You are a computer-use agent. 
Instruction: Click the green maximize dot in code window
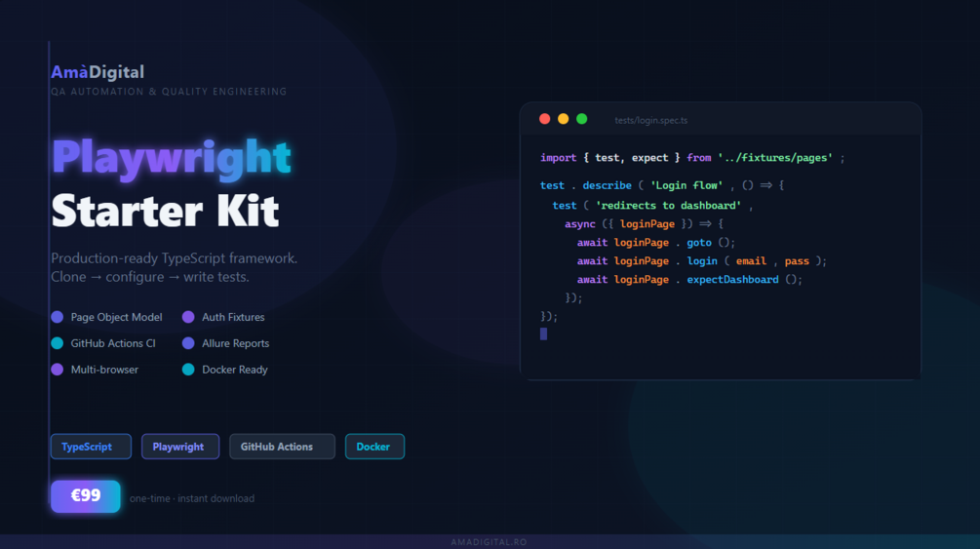coord(582,119)
